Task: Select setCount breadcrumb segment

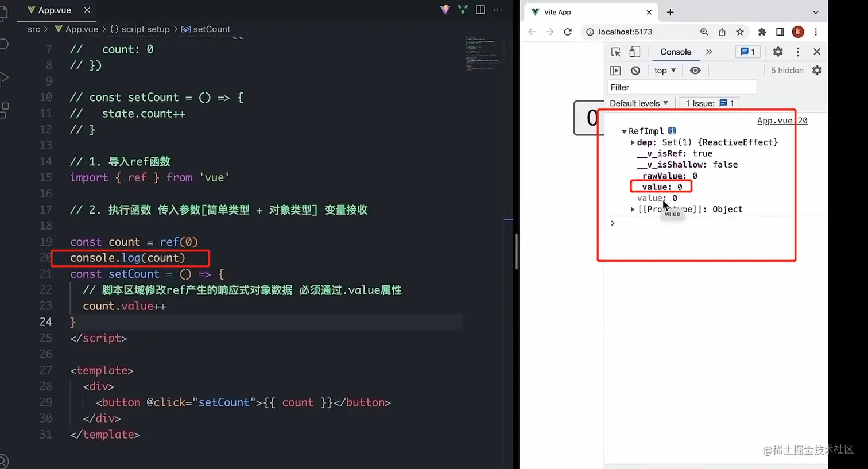Action: click(x=206, y=29)
